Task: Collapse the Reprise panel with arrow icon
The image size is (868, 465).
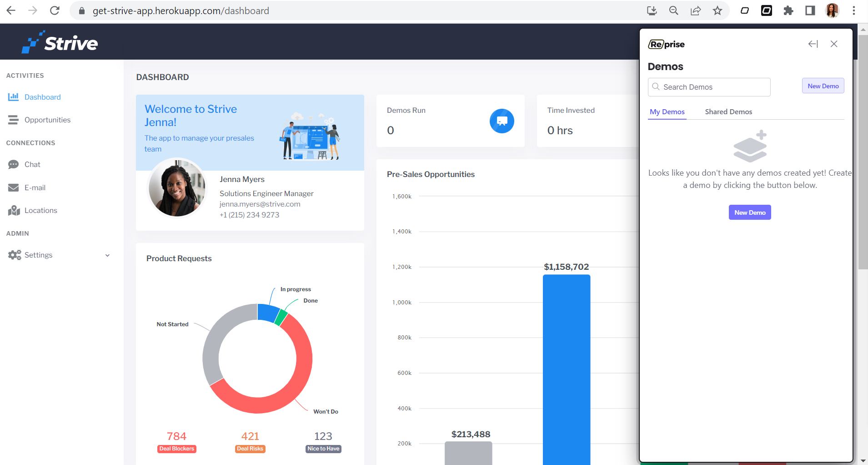Action: click(x=813, y=44)
